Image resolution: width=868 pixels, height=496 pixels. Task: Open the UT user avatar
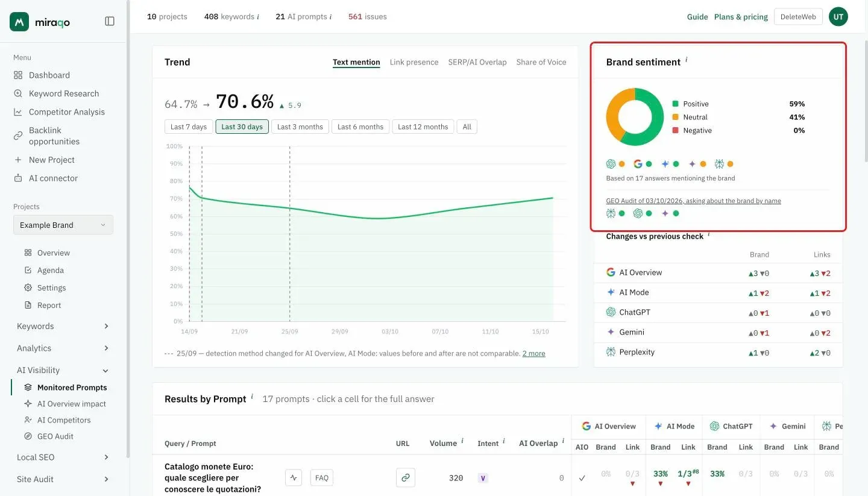point(838,17)
